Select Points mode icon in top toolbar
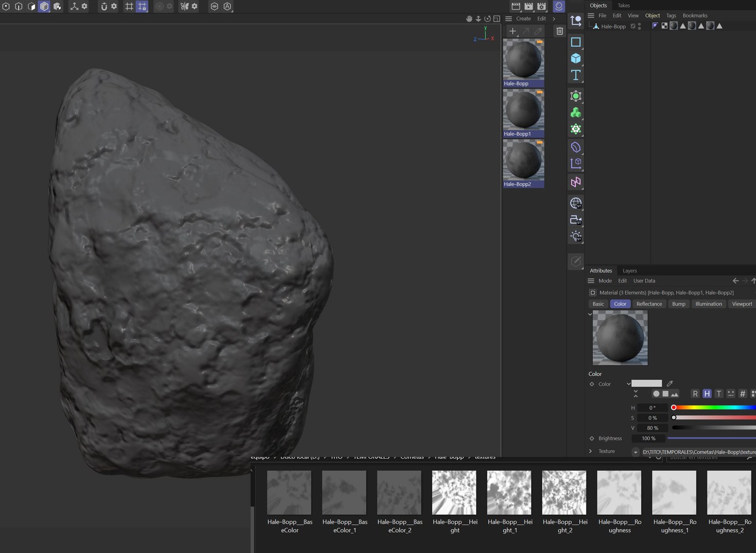Image resolution: width=756 pixels, height=553 pixels. tap(6, 7)
